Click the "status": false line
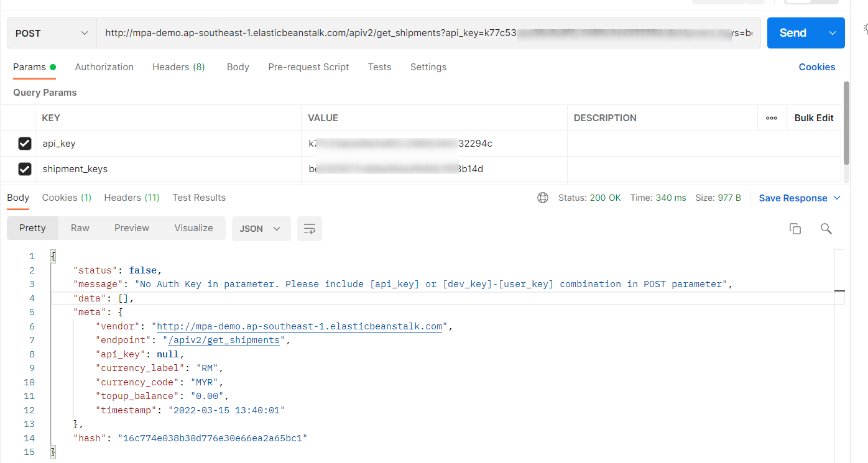Screen dimensions: 868x463 [x=118, y=270]
